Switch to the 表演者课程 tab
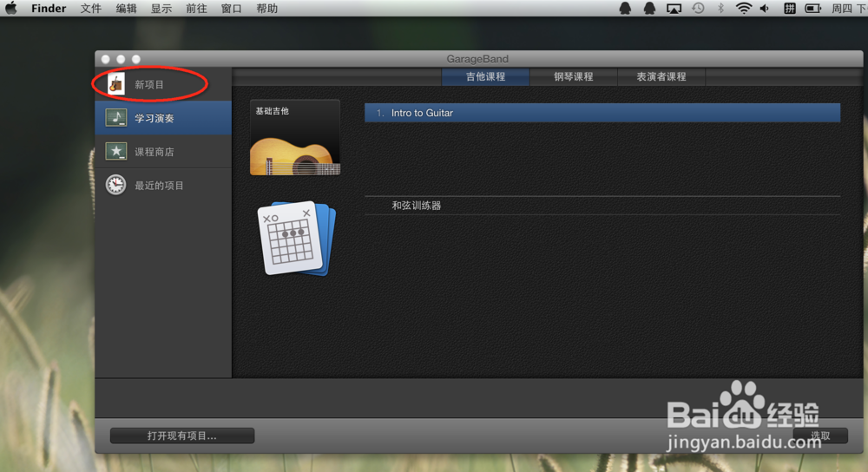This screenshot has height=472, width=868. (661, 77)
